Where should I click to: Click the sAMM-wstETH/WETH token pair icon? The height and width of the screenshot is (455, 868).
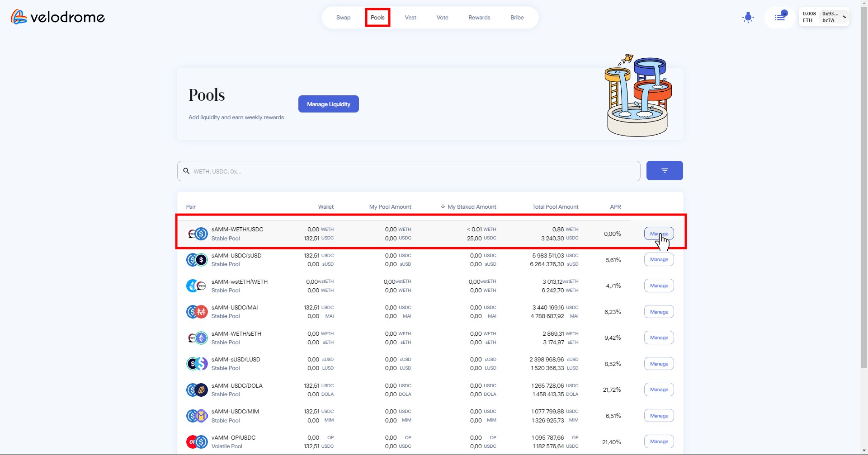(197, 286)
